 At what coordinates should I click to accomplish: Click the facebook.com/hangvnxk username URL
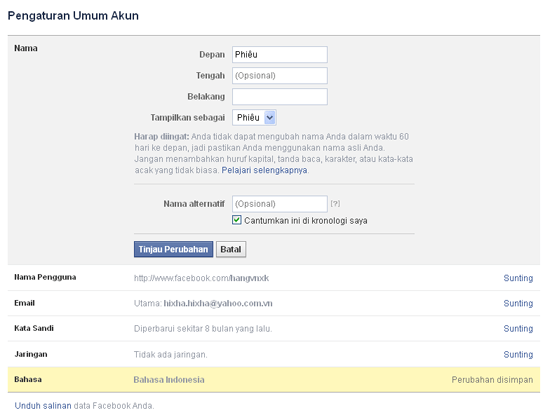201,278
